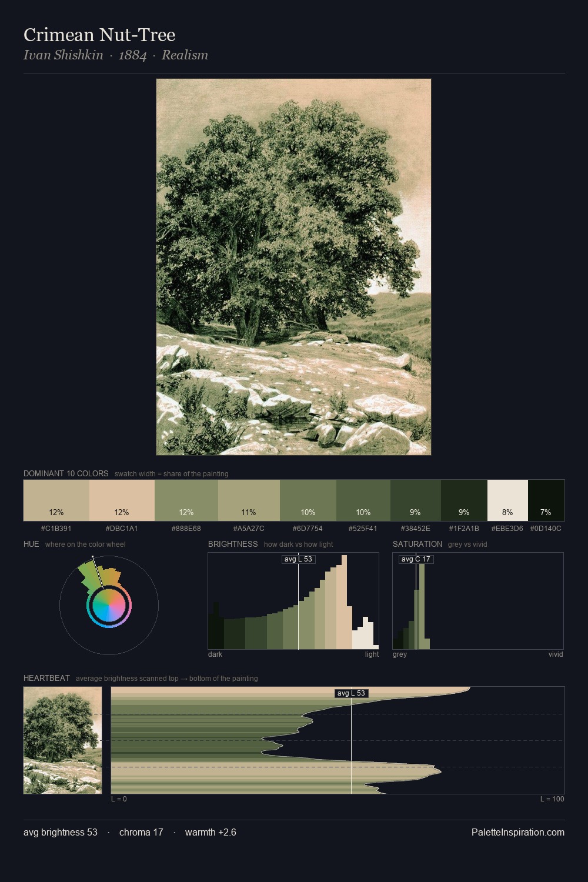Click the heartbeat scan description caption
The width and height of the screenshot is (588, 882).
pyautogui.click(x=167, y=678)
